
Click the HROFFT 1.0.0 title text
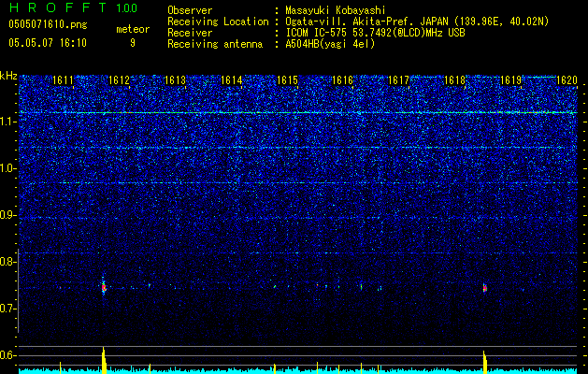point(73,7)
